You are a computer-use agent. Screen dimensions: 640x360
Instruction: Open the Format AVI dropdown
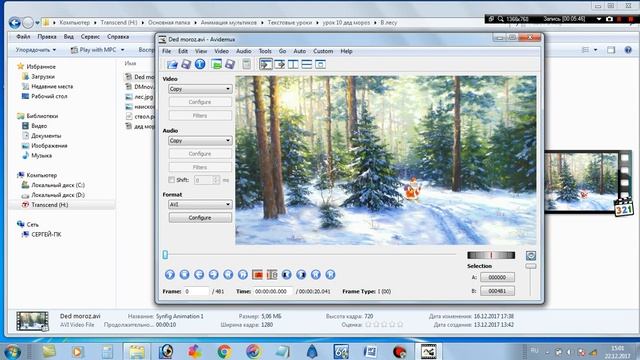coord(200,204)
